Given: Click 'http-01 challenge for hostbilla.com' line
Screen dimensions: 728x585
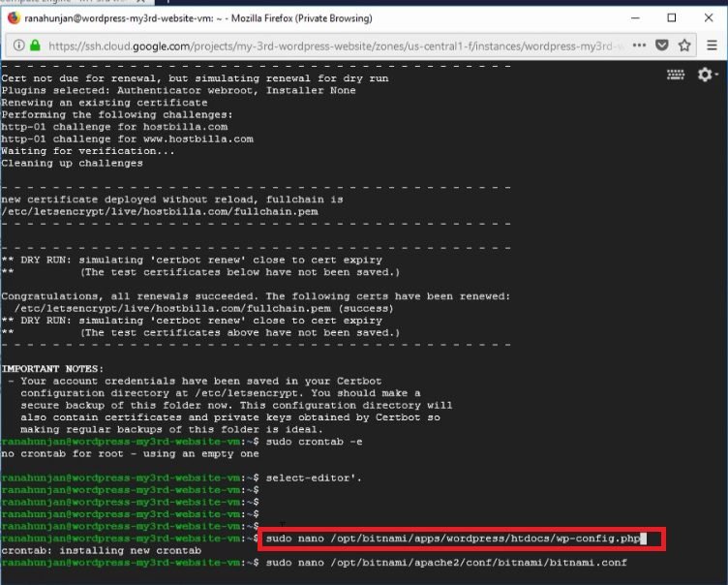Looking at the screenshot, I should point(114,127).
